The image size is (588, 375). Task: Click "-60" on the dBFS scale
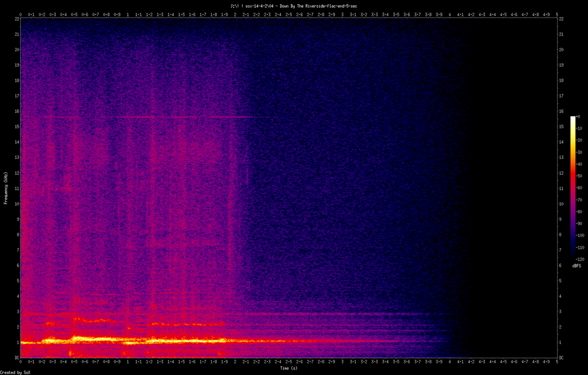click(579, 187)
